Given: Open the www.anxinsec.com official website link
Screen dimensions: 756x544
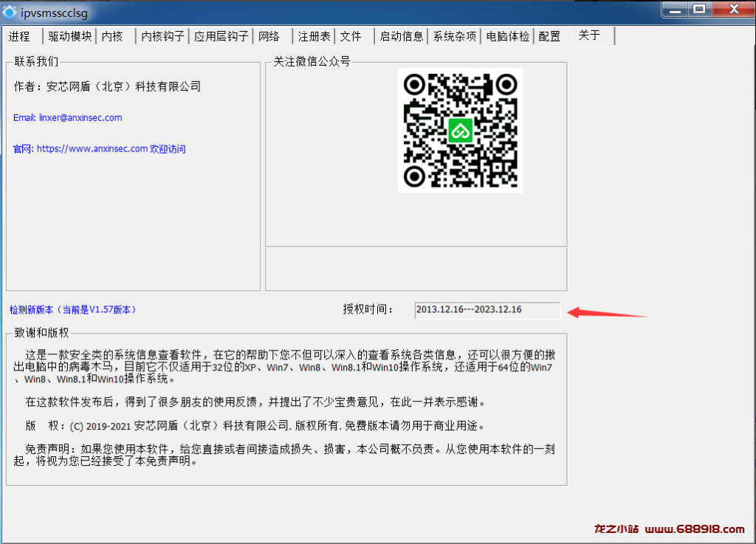Looking at the screenshot, I should tap(100, 149).
